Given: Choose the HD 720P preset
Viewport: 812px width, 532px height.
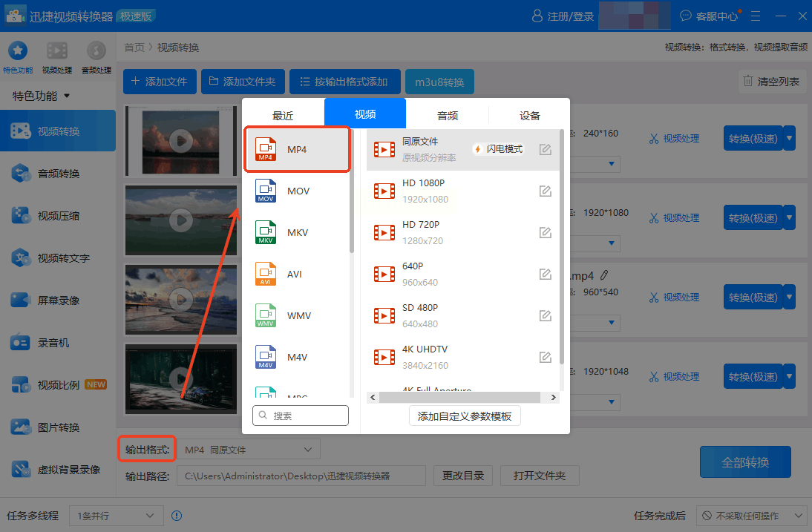Looking at the screenshot, I should pos(463,232).
